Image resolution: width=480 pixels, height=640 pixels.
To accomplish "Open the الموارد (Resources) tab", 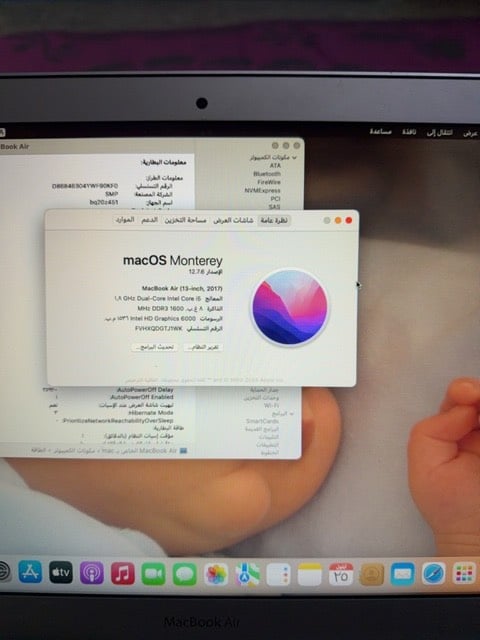I will tap(125, 220).
